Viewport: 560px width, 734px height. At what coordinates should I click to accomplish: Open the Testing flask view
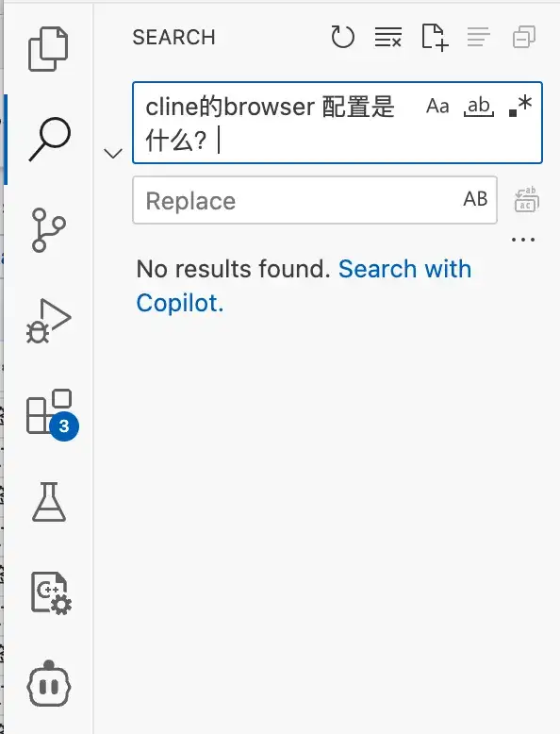(49, 502)
